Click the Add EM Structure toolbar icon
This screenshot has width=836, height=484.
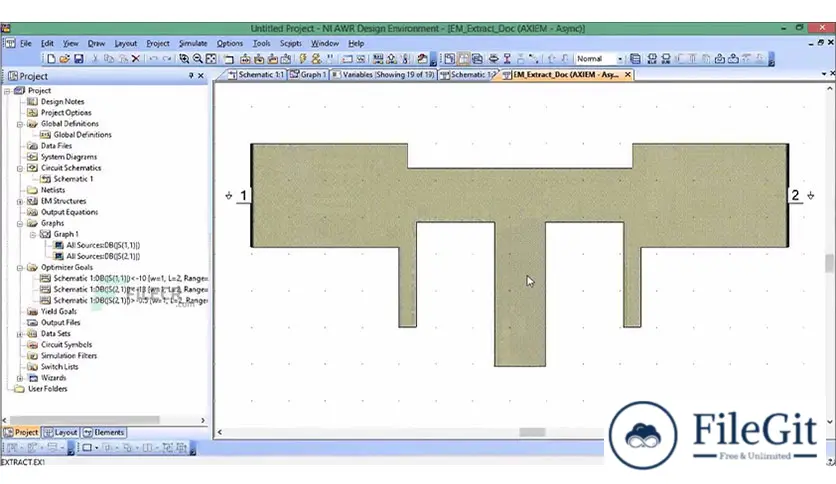259,59
